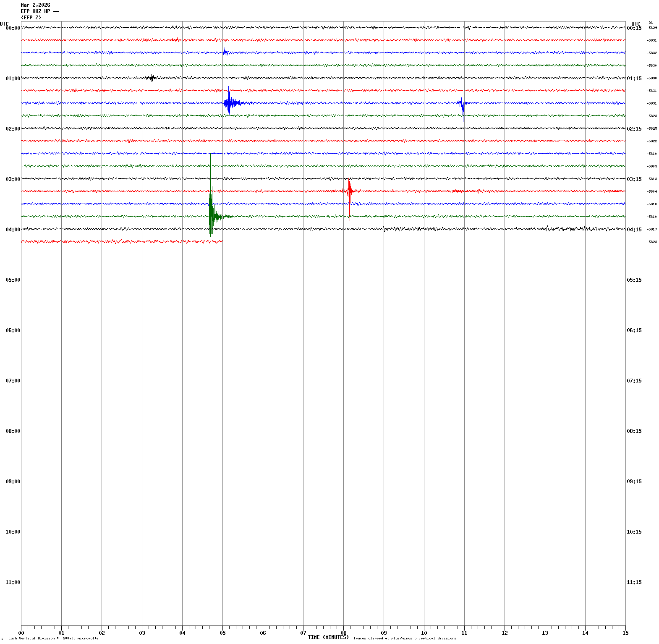Click the "Each Vertical Division" scale note
This screenshot has height=644, width=659.
pyautogui.click(x=53, y=638)
